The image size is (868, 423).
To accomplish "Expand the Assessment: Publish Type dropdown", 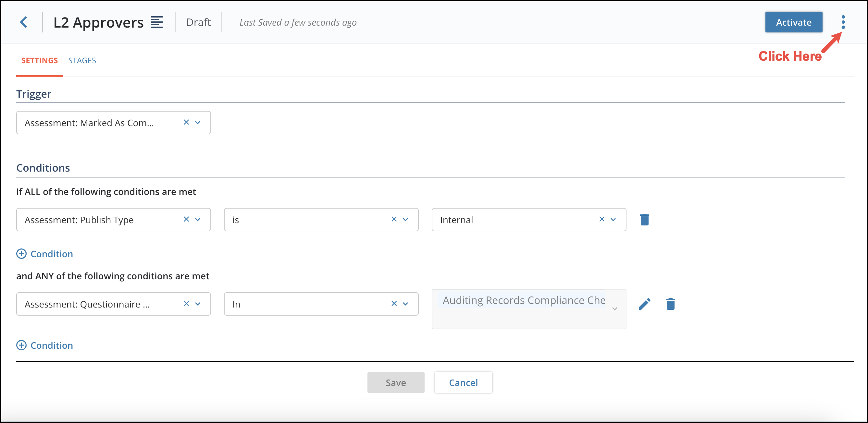I will [x=198, y=220].
